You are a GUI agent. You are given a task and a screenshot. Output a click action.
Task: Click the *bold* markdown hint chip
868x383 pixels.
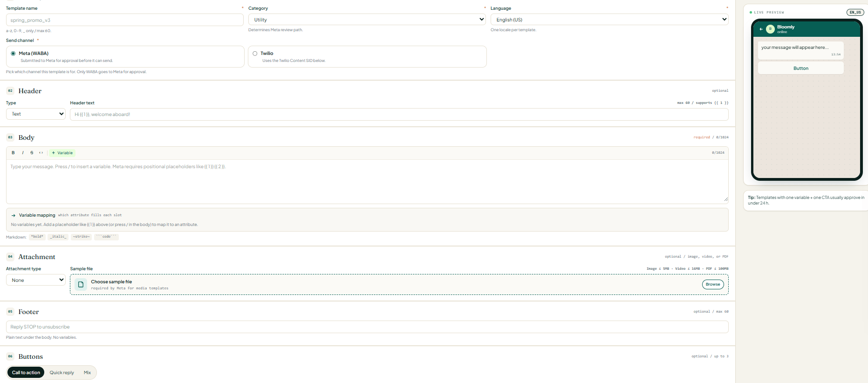click(x=37, y=237)
